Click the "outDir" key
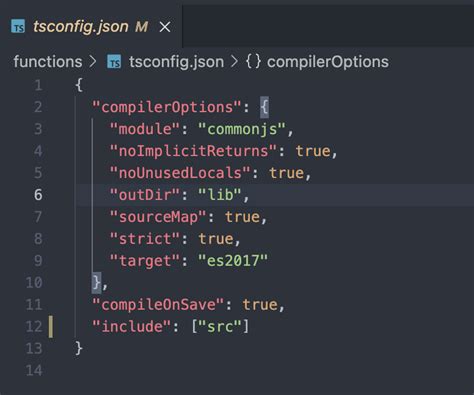Viewport: 474px width, 395px height. (x=145, y=195)
